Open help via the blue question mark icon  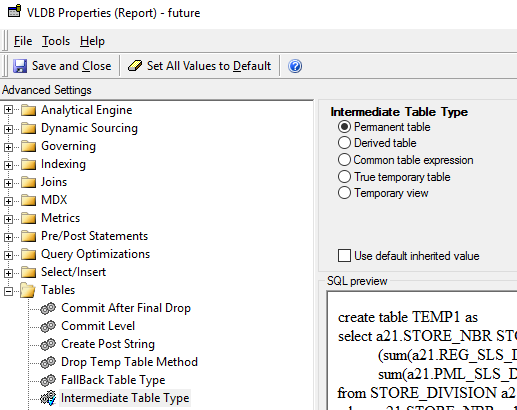[295, 66]
